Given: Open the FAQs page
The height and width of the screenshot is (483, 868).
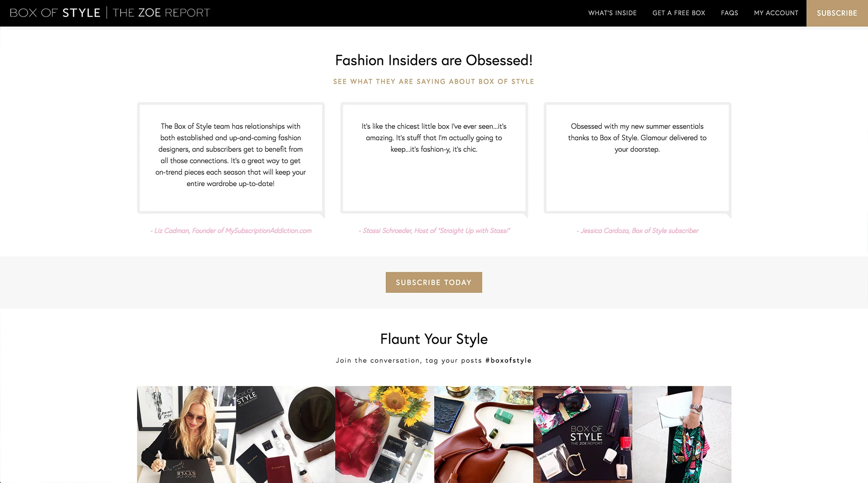Looking at the screenshot, I should tap(729, 13).
